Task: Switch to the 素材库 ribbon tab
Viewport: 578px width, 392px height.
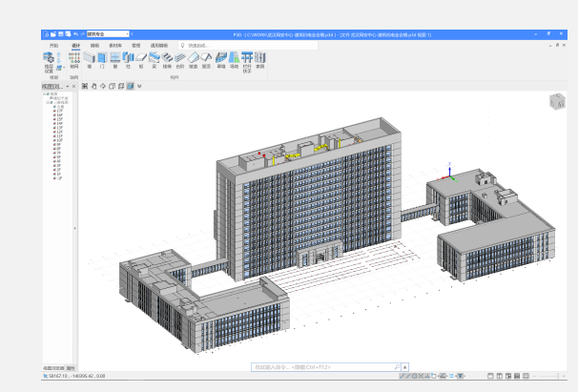Action: (x=115, y=46)
